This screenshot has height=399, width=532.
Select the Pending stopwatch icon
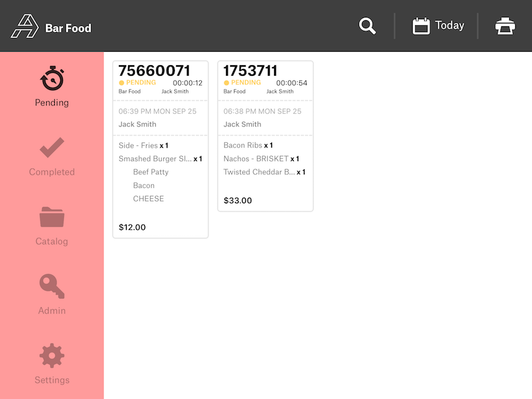click(52, 79)
